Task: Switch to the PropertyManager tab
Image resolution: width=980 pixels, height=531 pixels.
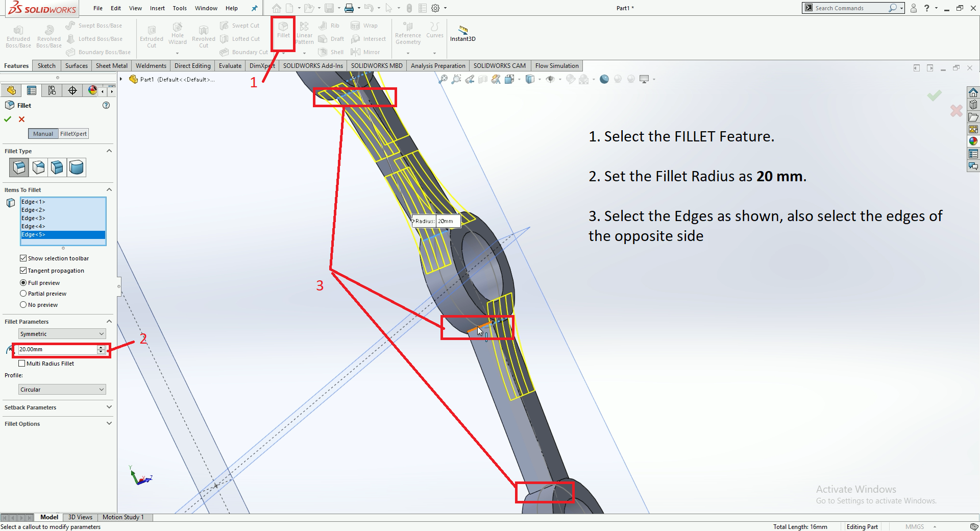Action: click(32, 90)
